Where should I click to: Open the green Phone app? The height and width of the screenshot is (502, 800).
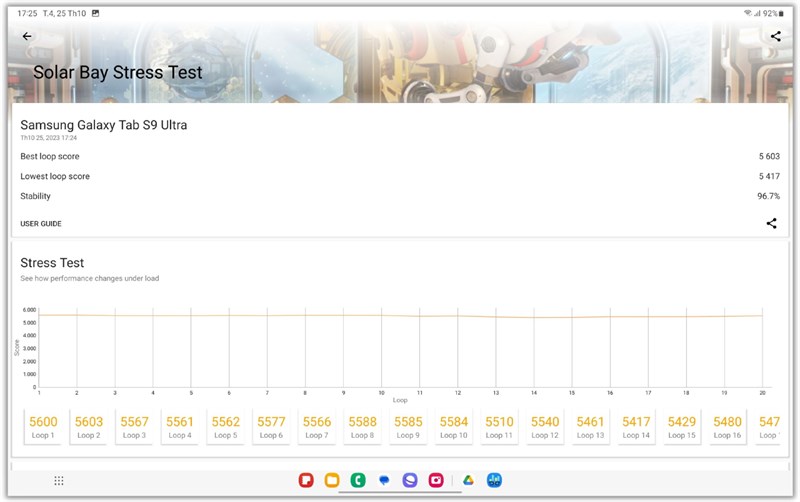(x=358, y=480)
